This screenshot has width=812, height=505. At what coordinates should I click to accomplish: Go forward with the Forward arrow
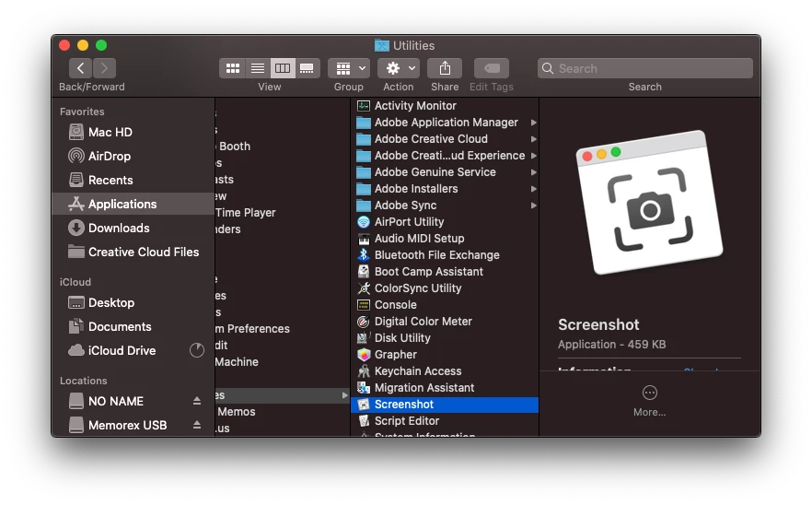click(x=104, y=68)
